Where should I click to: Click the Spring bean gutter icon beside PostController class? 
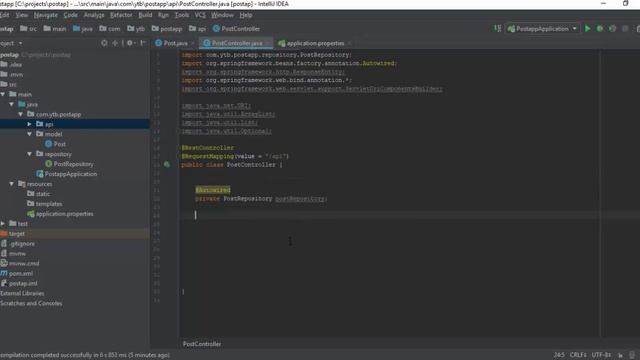point(167,164)
